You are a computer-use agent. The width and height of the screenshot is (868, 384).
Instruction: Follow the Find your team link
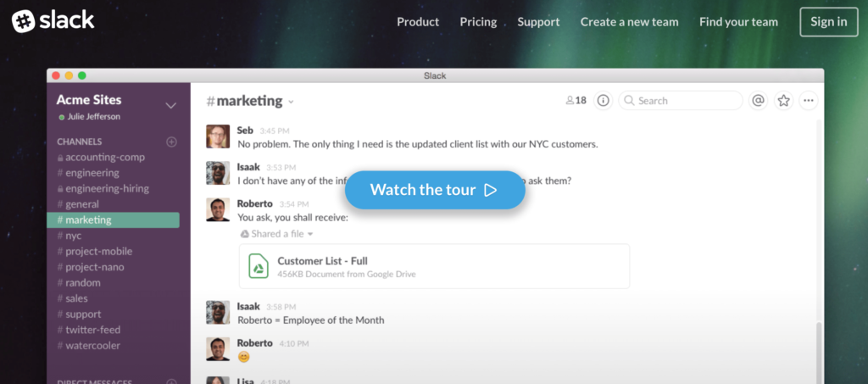738,22
